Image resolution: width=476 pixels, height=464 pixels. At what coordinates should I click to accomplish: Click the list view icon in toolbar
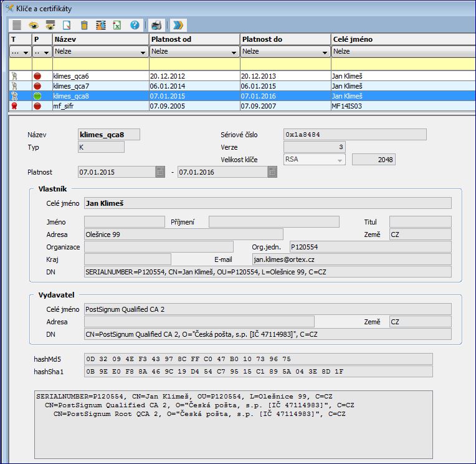[17, 26]
